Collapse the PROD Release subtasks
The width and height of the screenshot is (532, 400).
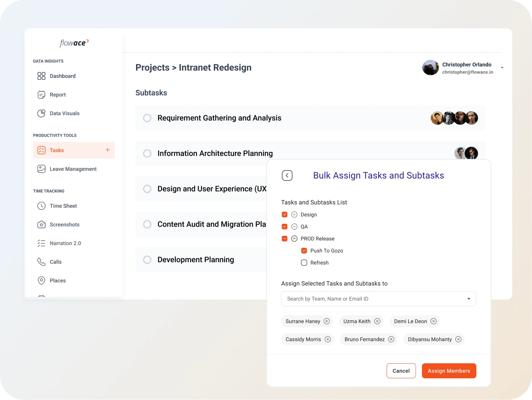point(294,239)
